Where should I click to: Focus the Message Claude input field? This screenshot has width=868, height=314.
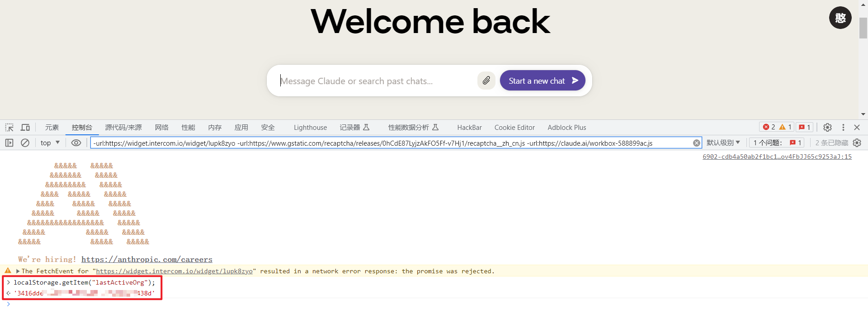[375, 81]
